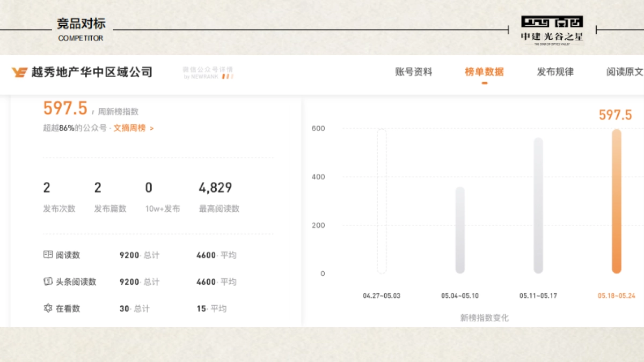Image resolution: width=644 pixels, height=362 pixels.
Task: Click the 05.18~05.24 date label
Action: [616, 295]
